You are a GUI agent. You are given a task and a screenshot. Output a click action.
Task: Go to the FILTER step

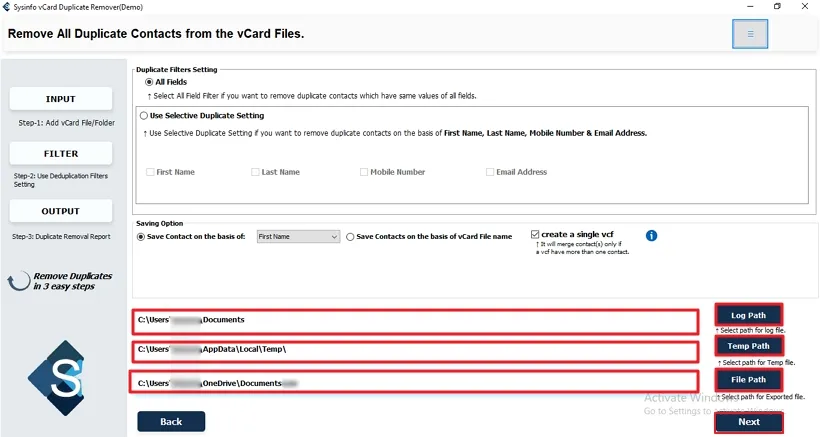coord(61,154)
